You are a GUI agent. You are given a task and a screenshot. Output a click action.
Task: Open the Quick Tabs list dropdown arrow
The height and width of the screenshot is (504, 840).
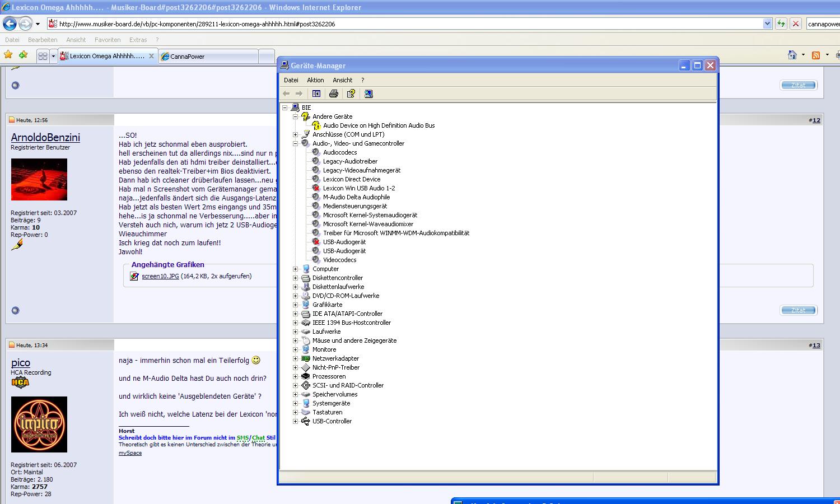coord(53,56)
